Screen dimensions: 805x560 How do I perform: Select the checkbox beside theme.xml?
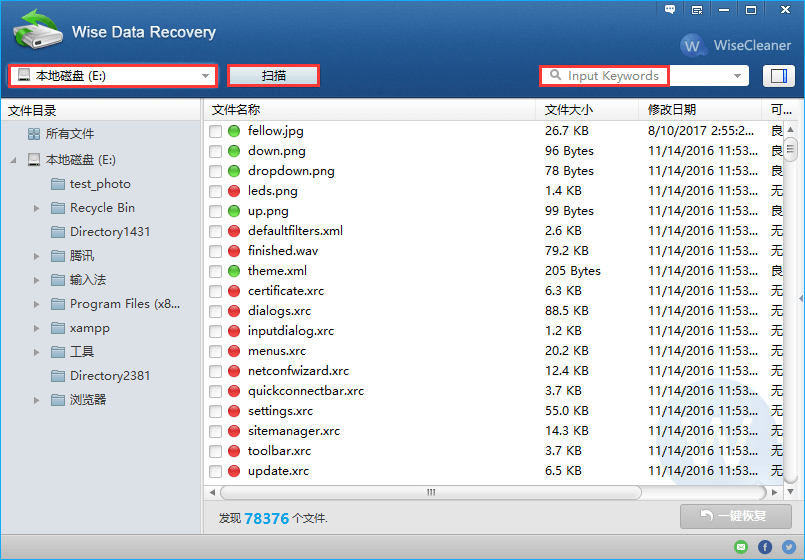pos(216,271)
